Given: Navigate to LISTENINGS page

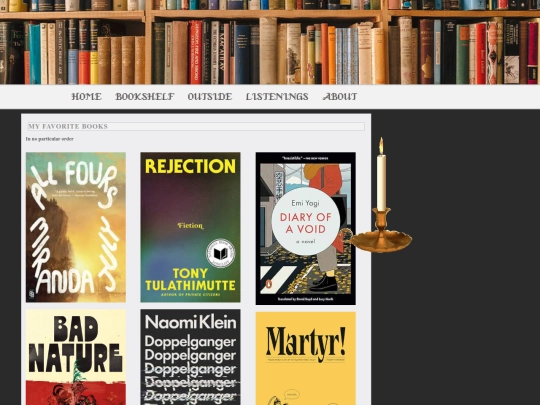Looking at the screenshot, I should (x=277, y=97).
